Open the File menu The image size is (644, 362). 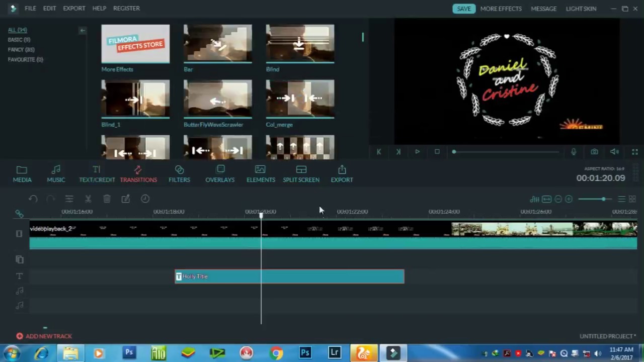tap(30, 9)
